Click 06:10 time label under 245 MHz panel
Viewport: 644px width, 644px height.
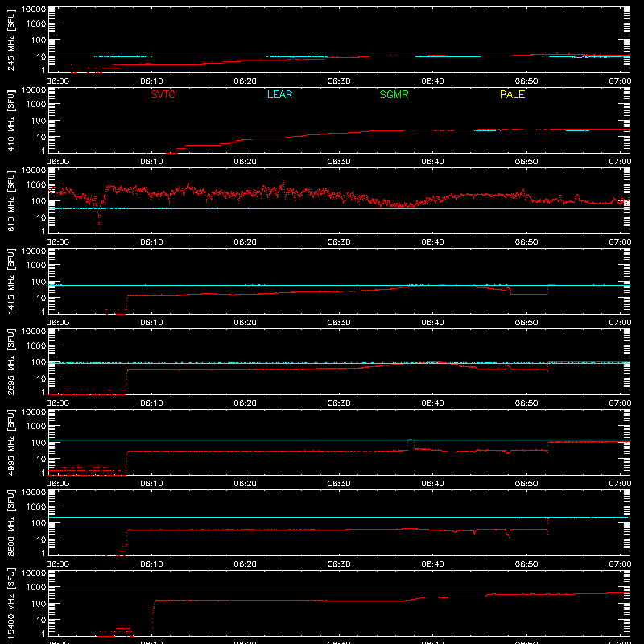click(x=151, y=81)
